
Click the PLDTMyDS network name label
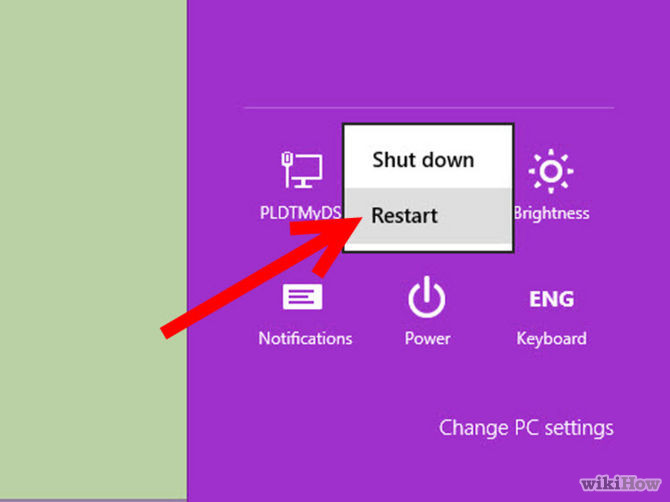click(300, 213)
